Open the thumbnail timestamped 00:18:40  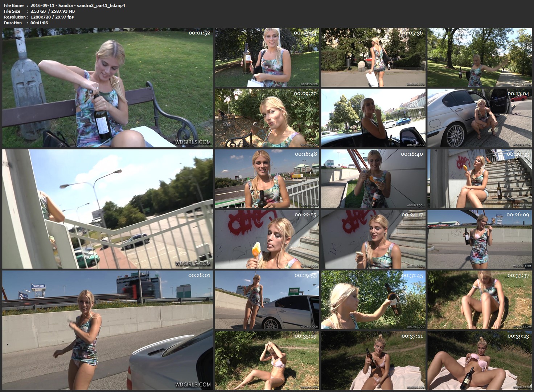[x=373, y=179]
